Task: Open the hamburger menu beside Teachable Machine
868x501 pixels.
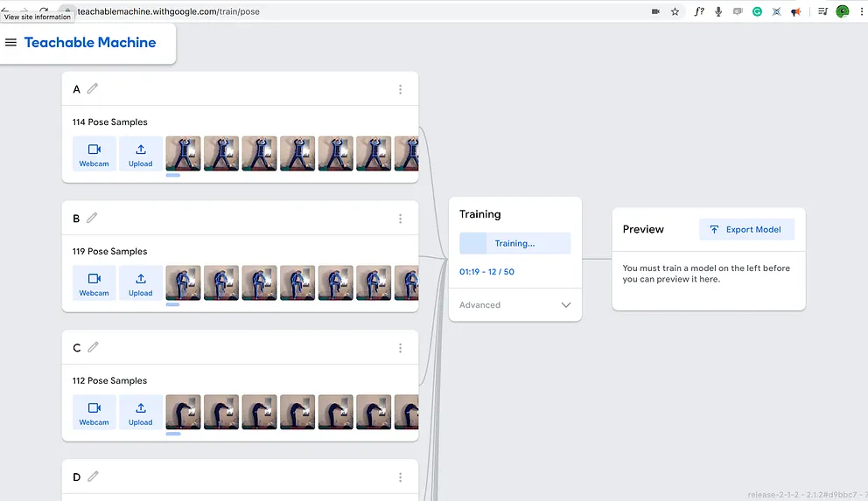Action: click(x=11, y=43)
